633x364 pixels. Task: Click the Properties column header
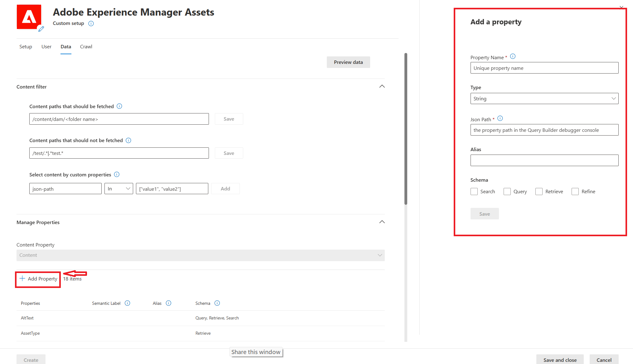tap(30, 303)
